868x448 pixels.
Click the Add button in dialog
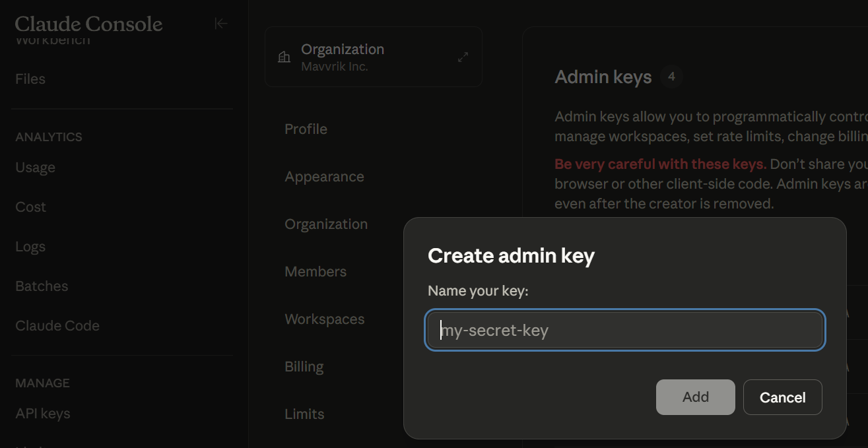click(x=695, y=397)
